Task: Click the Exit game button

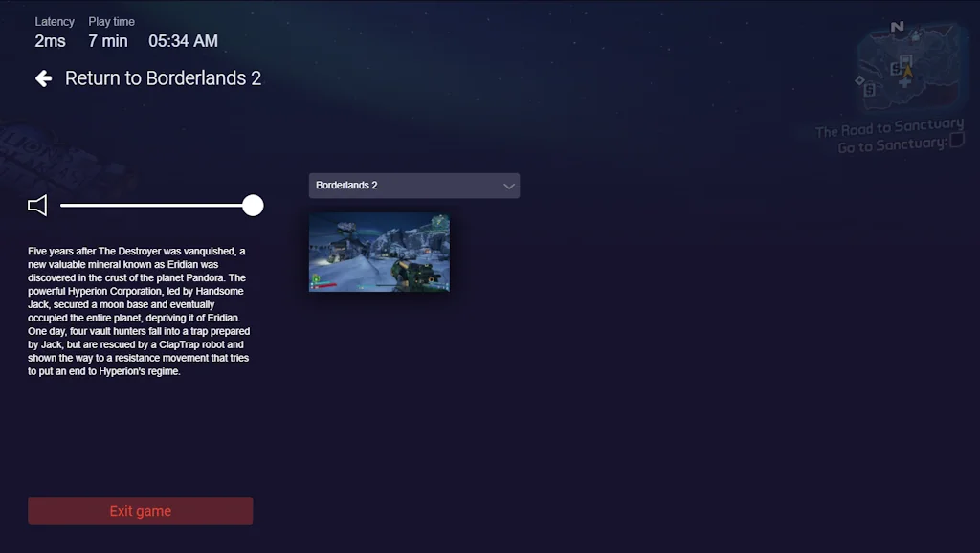Action: 140,511
